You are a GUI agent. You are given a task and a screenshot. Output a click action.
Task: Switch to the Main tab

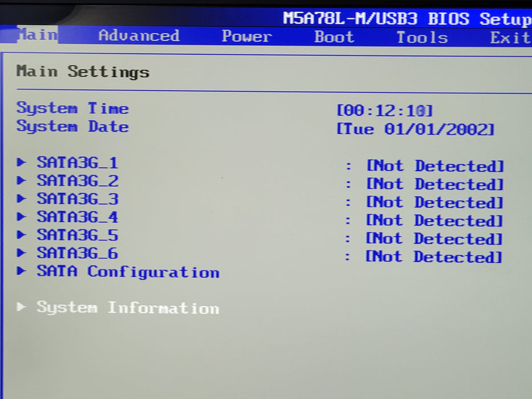pyautogui.click(x=37, y=35)
